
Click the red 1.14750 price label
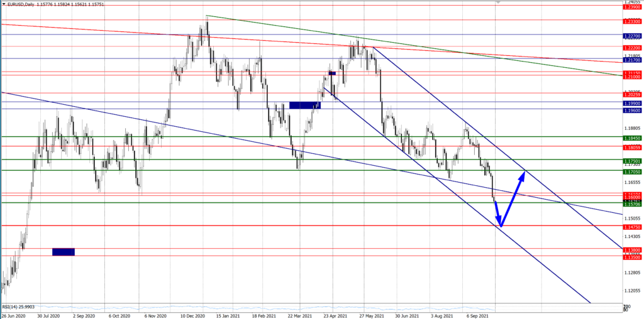point(632,226)
